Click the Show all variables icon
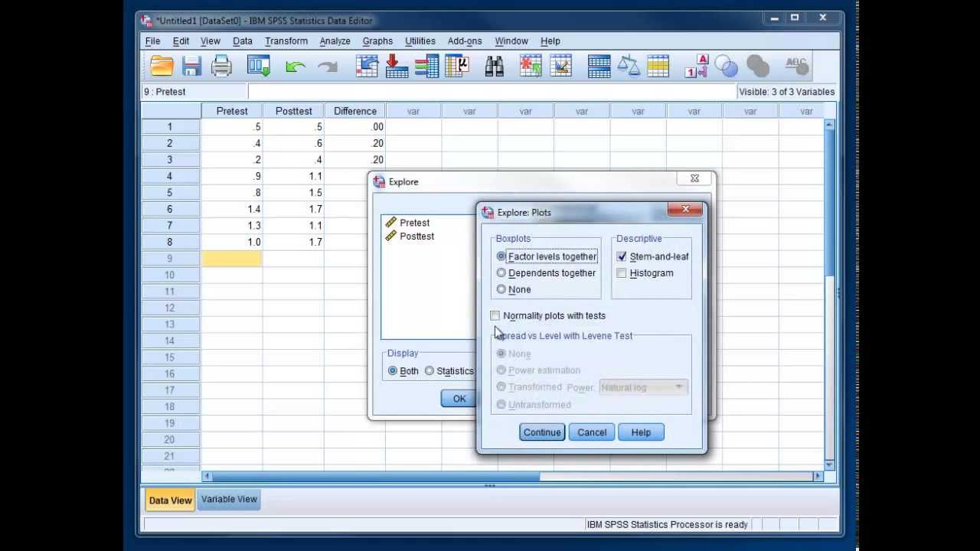 [x=757, y=67]
